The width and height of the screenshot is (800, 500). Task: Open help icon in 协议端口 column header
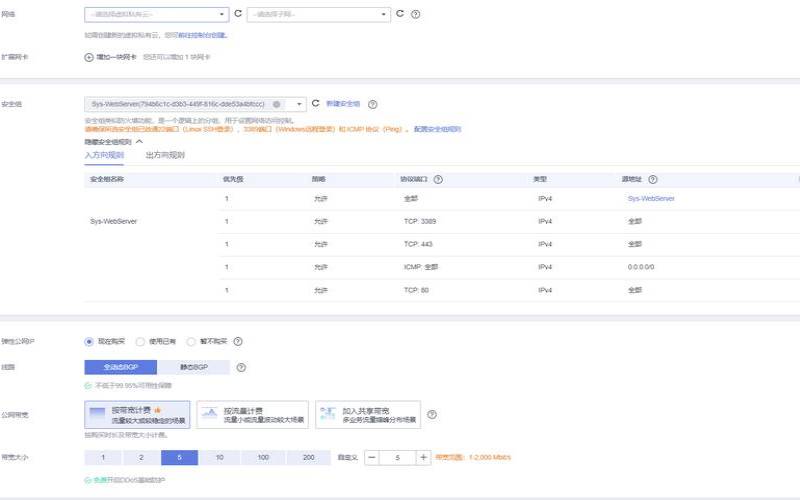click(438, 179)
